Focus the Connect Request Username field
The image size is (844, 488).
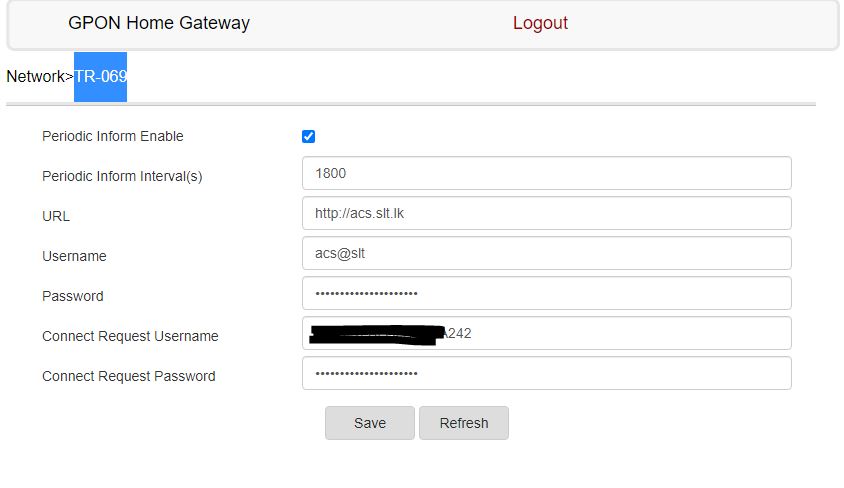pyautogui.click(x=546, y=334)
